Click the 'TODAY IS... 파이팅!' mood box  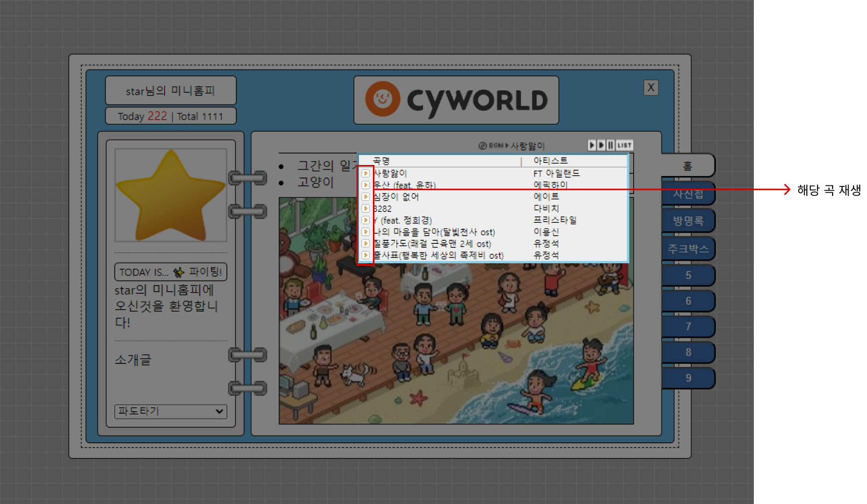pos(171,272)
